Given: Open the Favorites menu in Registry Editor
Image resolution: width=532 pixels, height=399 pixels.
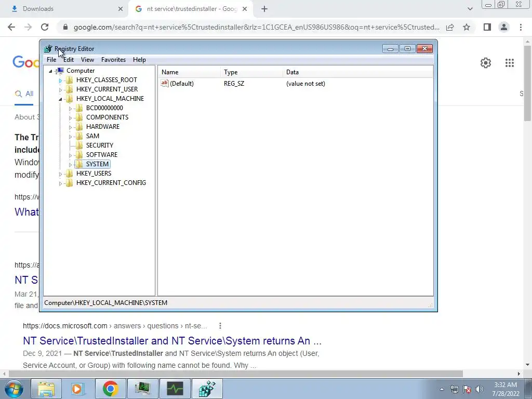Looking at the screenshot, I should (x=113, y=60).
